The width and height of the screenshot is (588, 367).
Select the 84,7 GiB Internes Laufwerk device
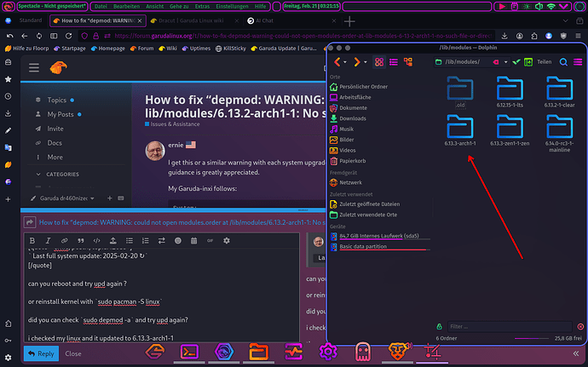(x=379, y=236)
